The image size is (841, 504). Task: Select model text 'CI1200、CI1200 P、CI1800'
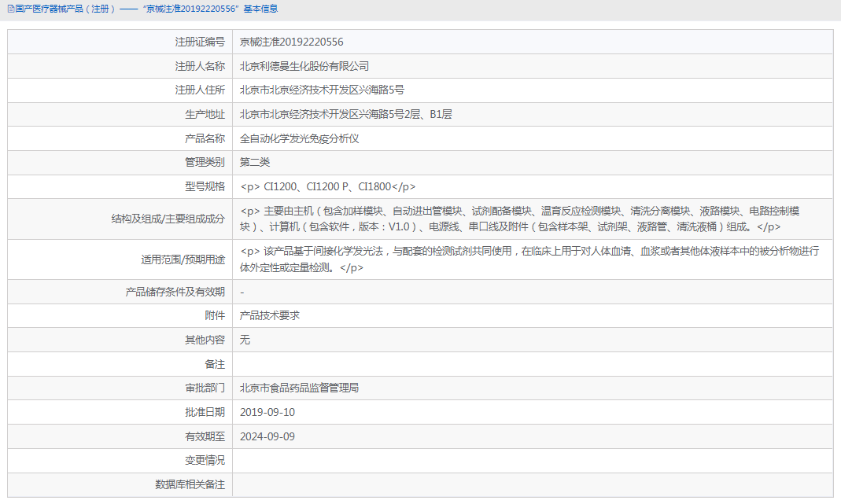click(x=327, y=186)
